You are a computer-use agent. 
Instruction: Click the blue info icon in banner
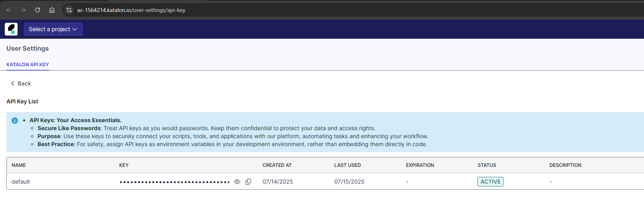coord(15,121)
